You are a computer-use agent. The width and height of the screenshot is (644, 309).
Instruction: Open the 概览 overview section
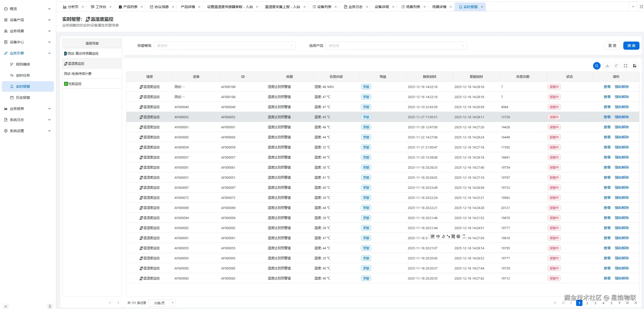click(13, 8)
